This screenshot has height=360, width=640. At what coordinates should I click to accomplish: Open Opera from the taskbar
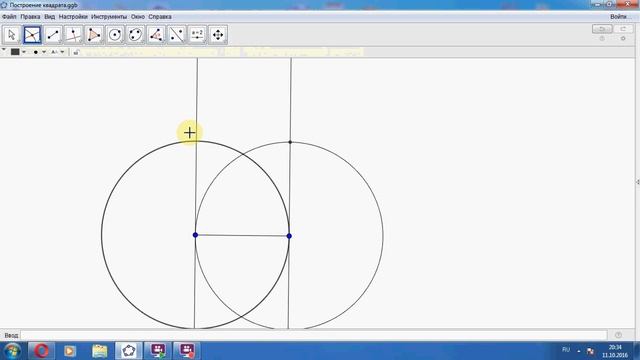(x=42, y=351)
